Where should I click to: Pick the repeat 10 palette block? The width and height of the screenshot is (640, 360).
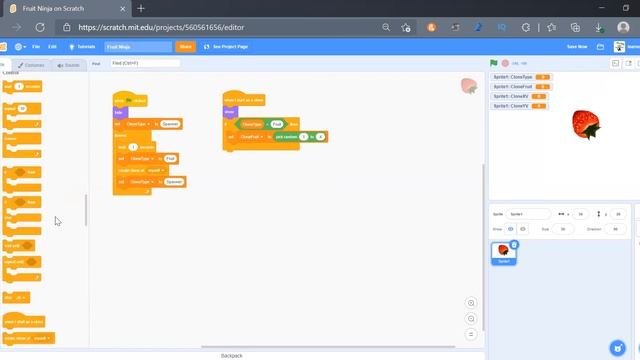(22, 115)
